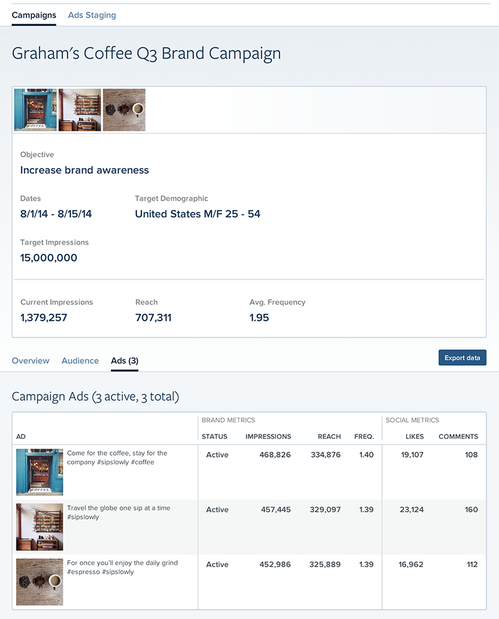Image resolution: width=499 pixels, height=619 pixels.
Task: Open the 'Come for the coffee' ad caption
Action: tap(117, 458)
